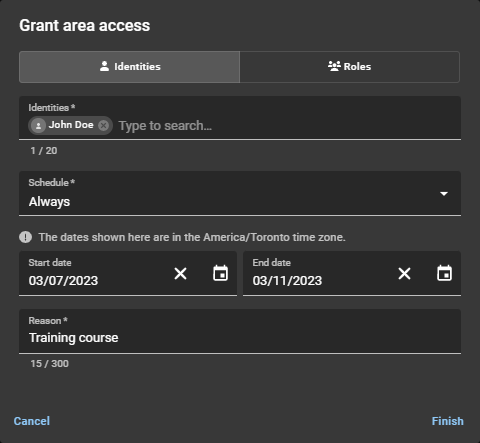
Task: Switch to the Identities tab
Action: (x=129, y=67)
